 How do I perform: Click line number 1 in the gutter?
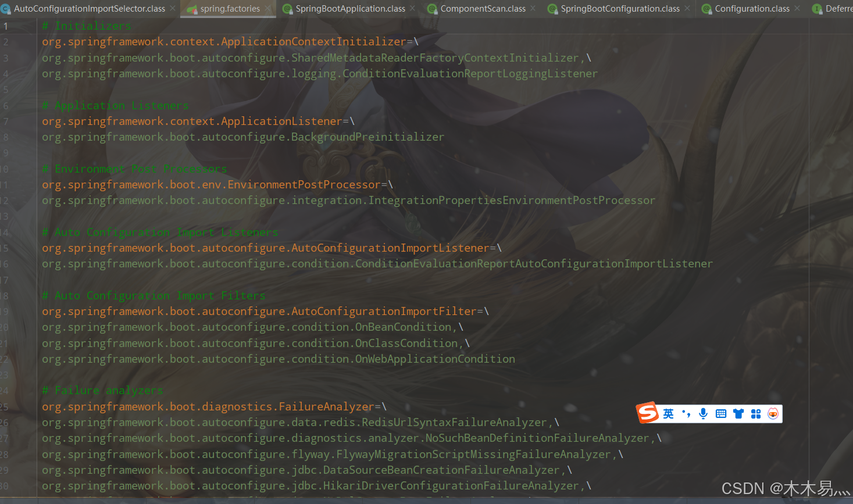(6, 26)
